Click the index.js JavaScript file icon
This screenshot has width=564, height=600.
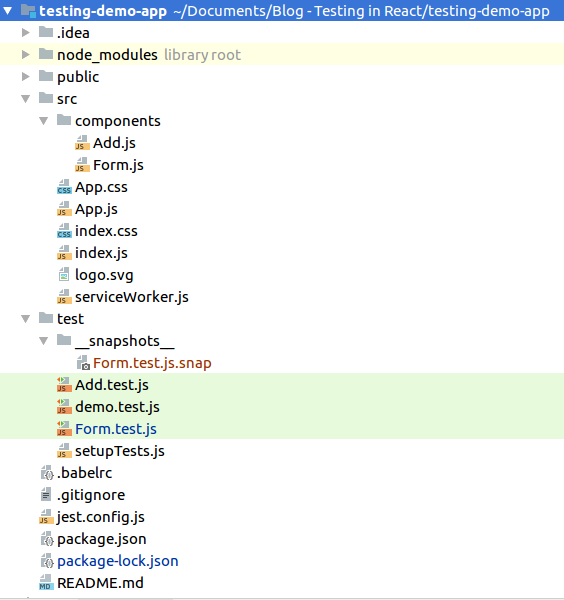[x=64, y=253]
